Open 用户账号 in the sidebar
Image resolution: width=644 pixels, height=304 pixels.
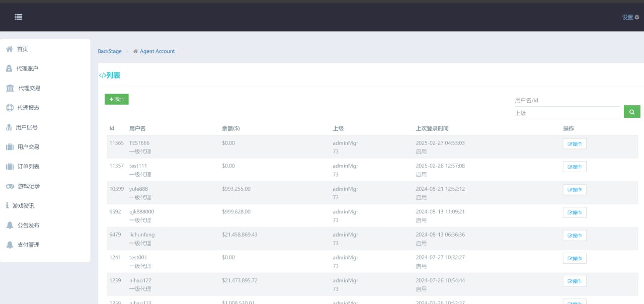27,127
